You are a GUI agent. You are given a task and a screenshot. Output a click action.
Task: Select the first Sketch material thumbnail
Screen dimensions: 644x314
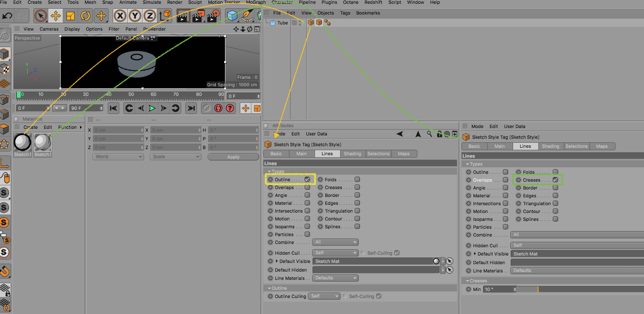coord(22,142)
